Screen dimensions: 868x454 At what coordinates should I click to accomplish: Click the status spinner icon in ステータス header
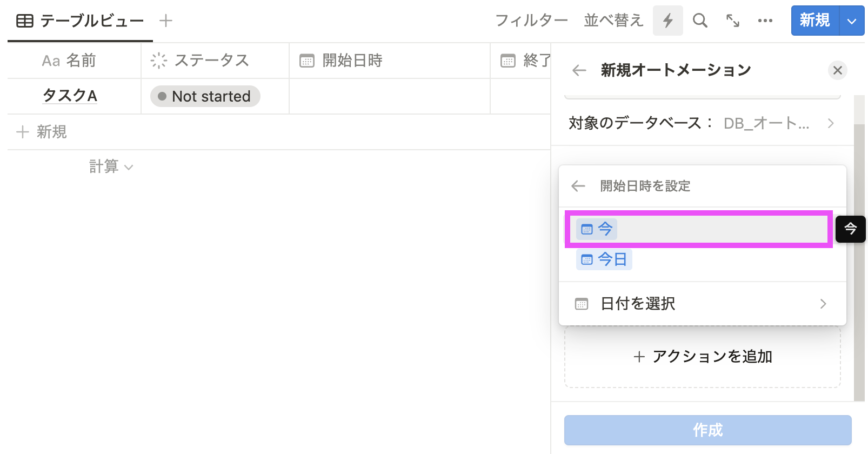pyautogui.click(x=159, y=61)
